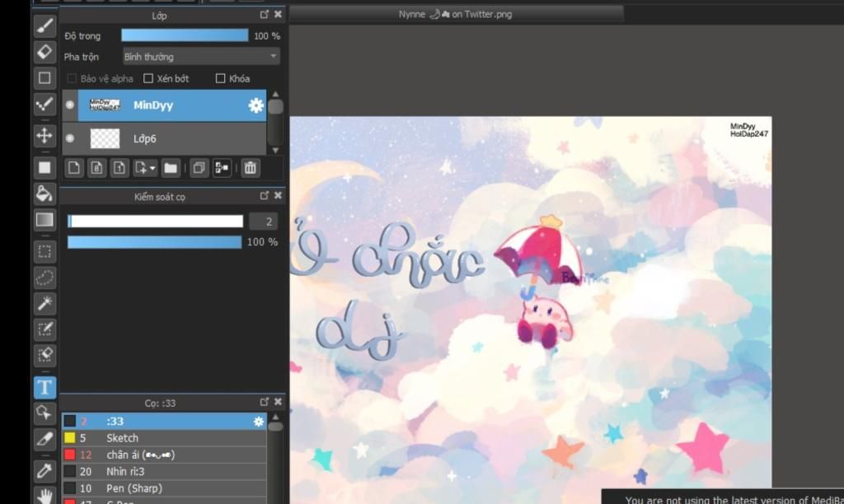Click brush list scroll up arrow
This screenshot has width=844, height=504.
[x=275, y=417]
